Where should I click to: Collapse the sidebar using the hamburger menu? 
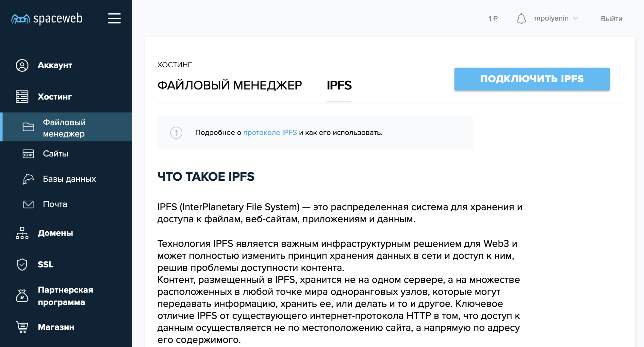[x=114, y=19]
